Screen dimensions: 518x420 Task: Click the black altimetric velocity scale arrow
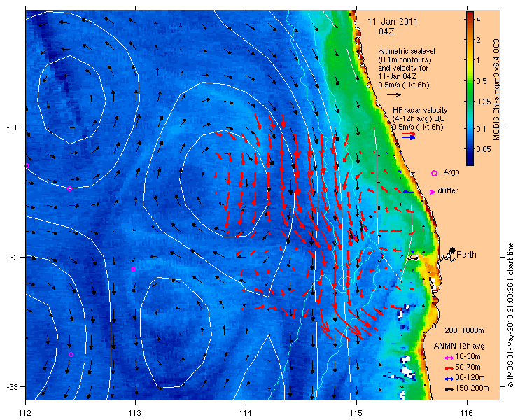(394, 94)
